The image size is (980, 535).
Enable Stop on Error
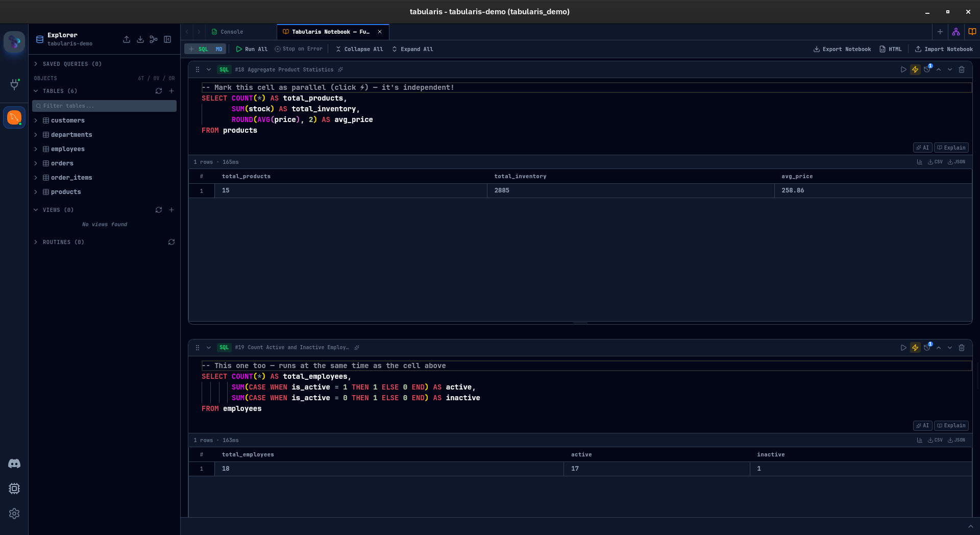pos(299,49)
